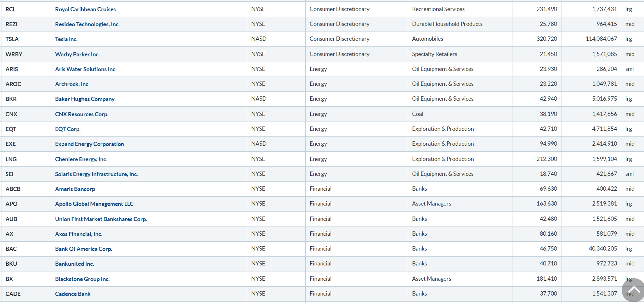Open Ameris Bancorp link
The width and height of the screenshot is (644, 303).
[75, 189]
